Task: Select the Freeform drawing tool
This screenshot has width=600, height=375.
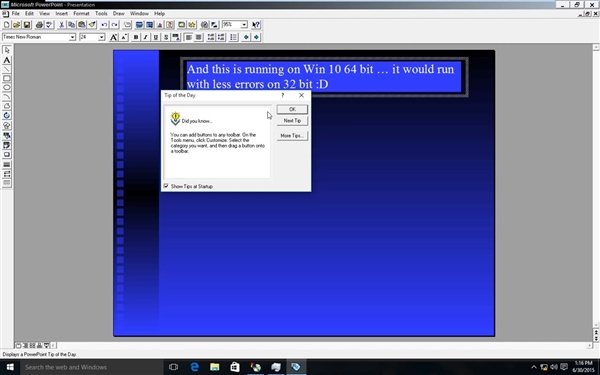Action: pos(7,106)
